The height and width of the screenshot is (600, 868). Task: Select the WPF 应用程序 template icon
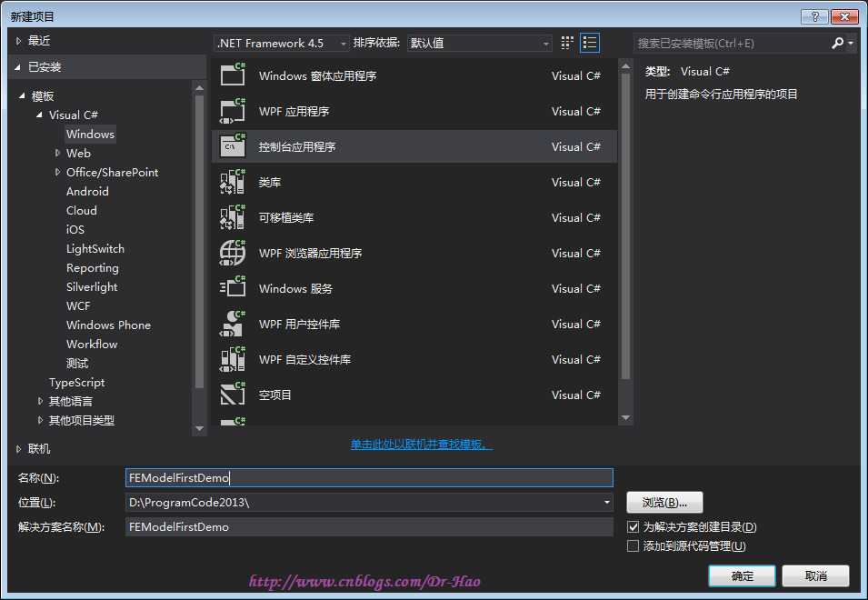pos(233,111)
